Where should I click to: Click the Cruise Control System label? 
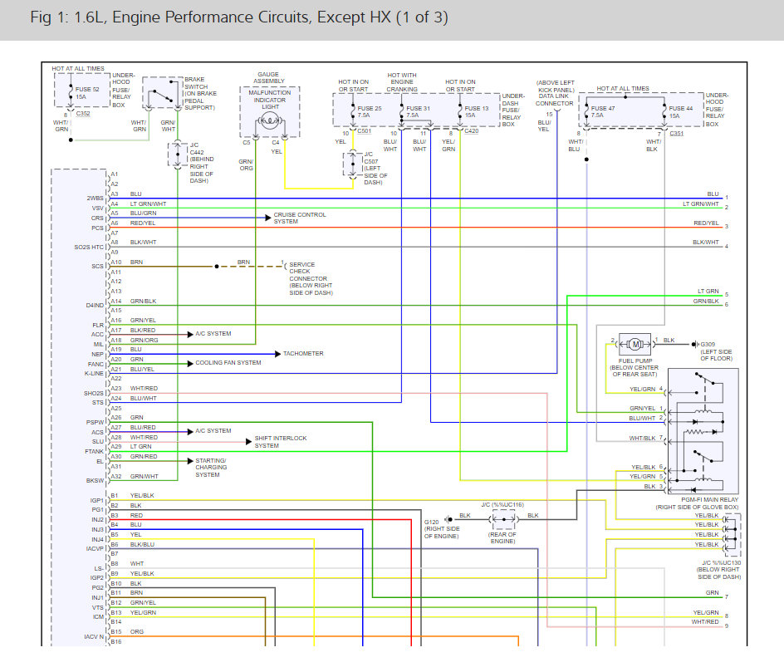tap(299, 218)
